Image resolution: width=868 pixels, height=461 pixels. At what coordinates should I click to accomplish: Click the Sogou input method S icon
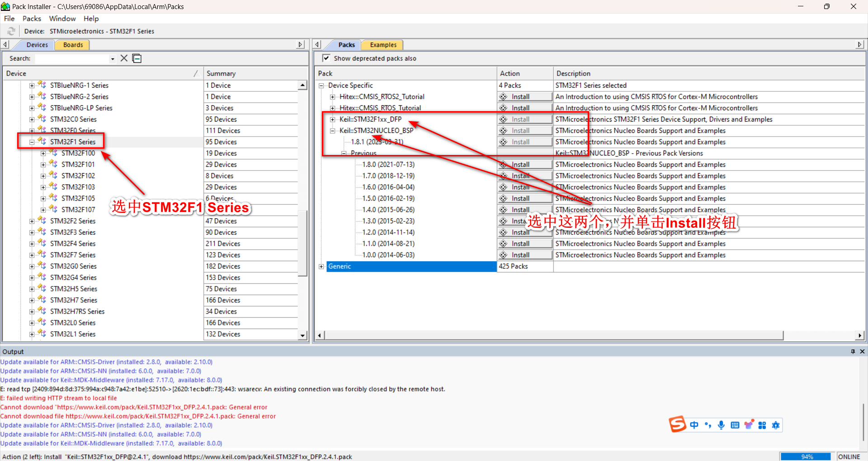(x=677, y=424)
